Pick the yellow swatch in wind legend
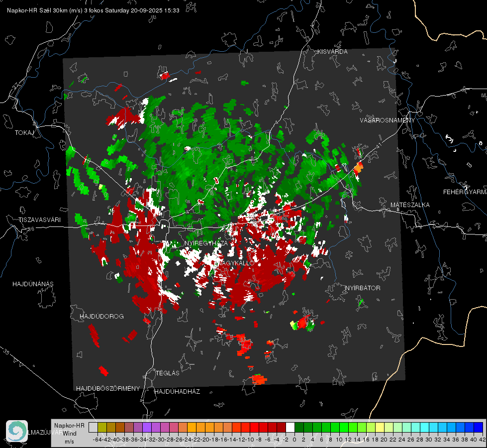The width and height of the screenshot is (487, 448). (x=380, y=428)
